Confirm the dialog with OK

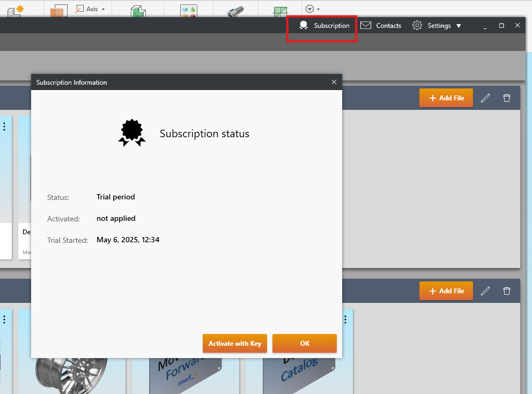click(x=305, y=344)
